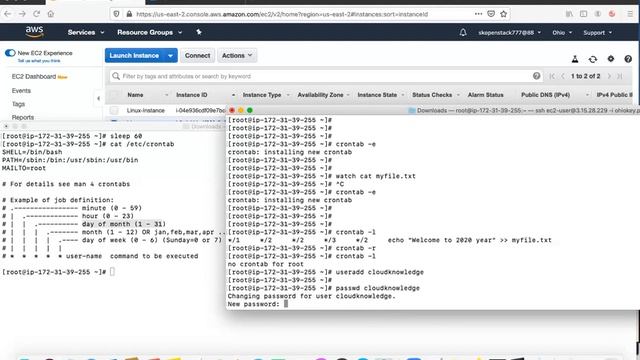Viewport: 640px width, 360px height.
Task: Click the Connect button
Action: point(198,56)
